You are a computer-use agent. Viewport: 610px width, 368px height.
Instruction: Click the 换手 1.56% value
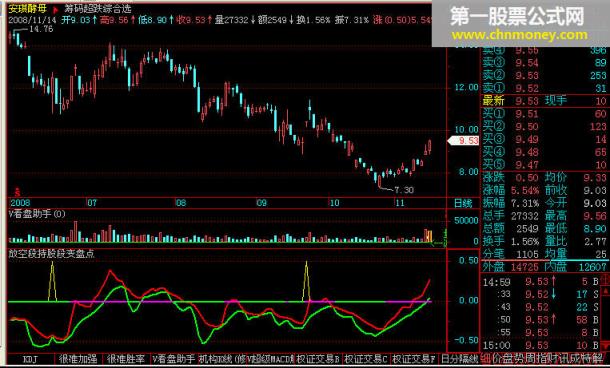click(x=525, y=242)
